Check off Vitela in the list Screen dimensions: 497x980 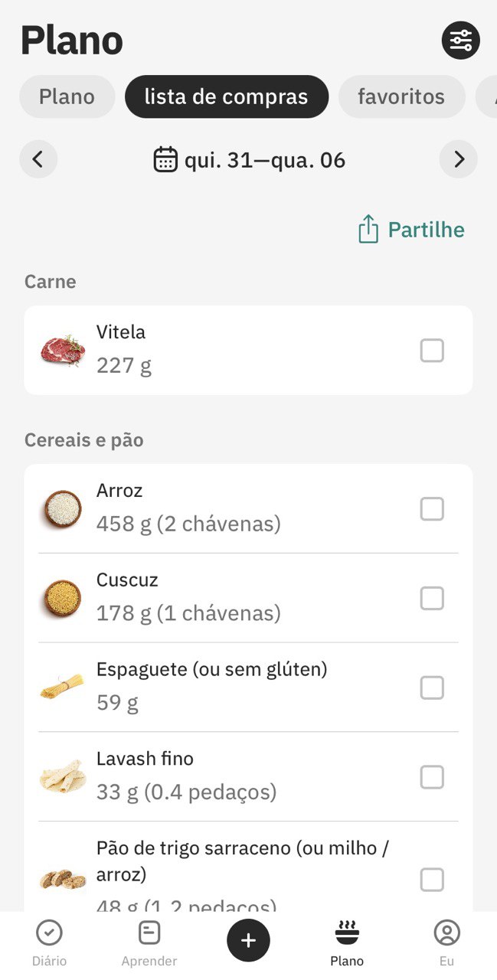pos(432,351)
